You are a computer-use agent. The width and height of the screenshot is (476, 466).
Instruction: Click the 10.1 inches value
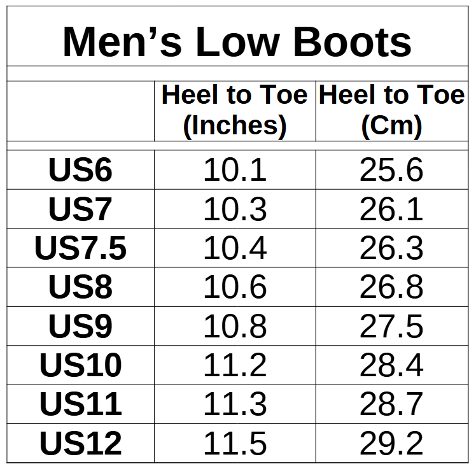235,171
